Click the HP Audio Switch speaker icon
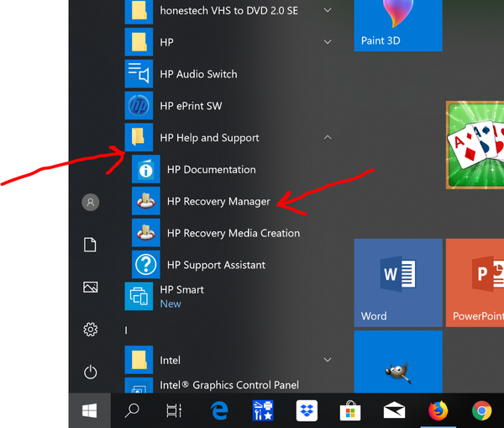 pos(139,74)
